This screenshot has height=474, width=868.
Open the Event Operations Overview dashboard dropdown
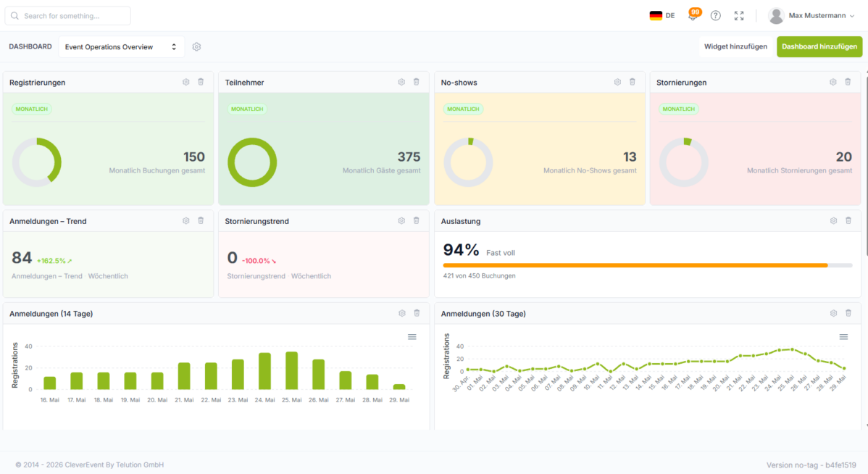pos(121,47)
